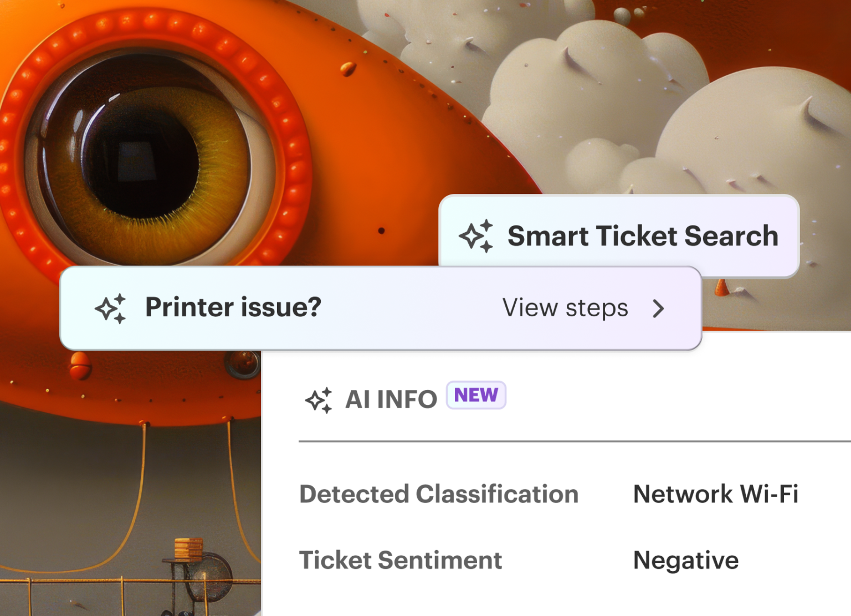This screenshot has width=851, height=616.
Task: Open the Negative sentiment value
Action: click(686, 560)
